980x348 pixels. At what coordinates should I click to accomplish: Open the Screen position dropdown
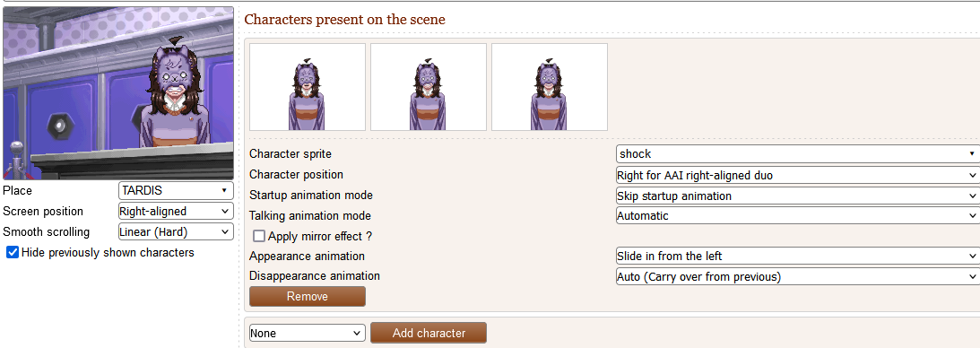coord(176,211)
